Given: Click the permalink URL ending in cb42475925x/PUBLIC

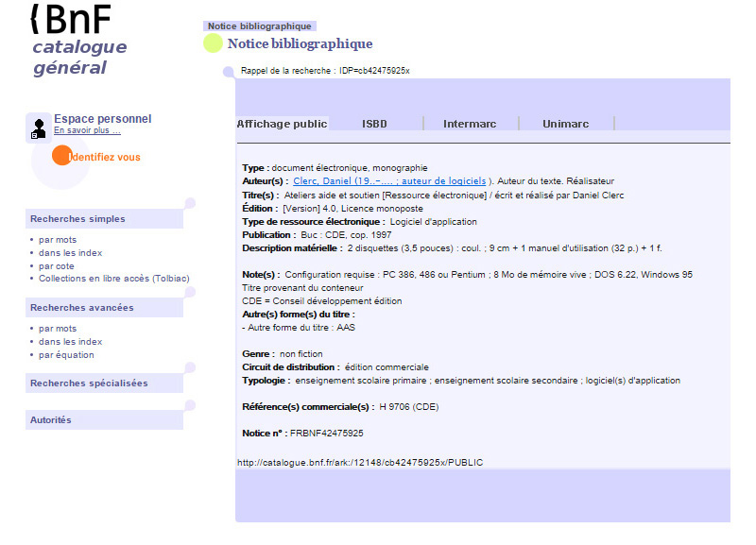Looking at the screenshot, I should tap(360, 463).
